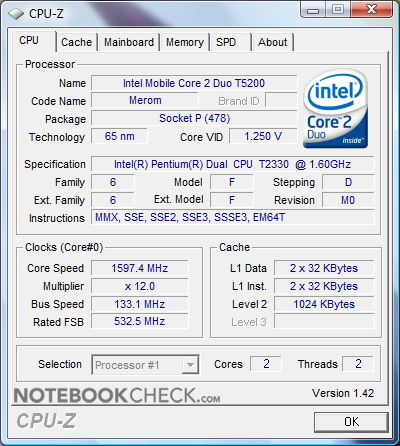
Task: Click the OK button
Action: point(351,422)
